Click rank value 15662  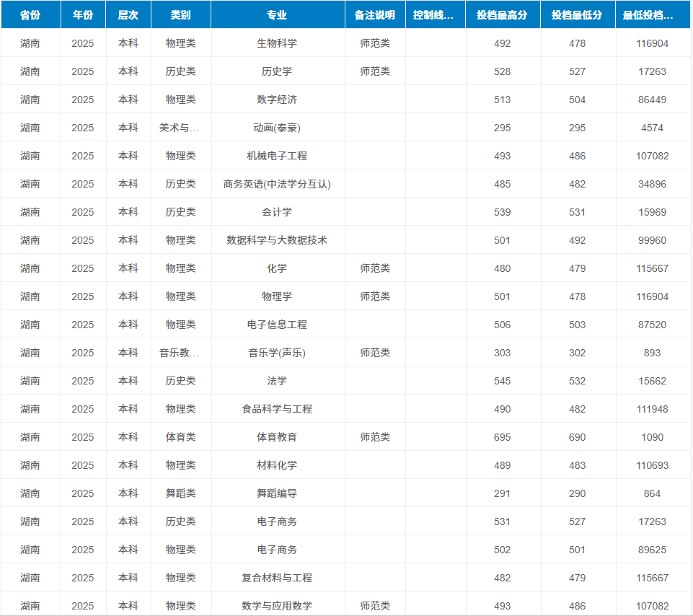coord(653,381)
